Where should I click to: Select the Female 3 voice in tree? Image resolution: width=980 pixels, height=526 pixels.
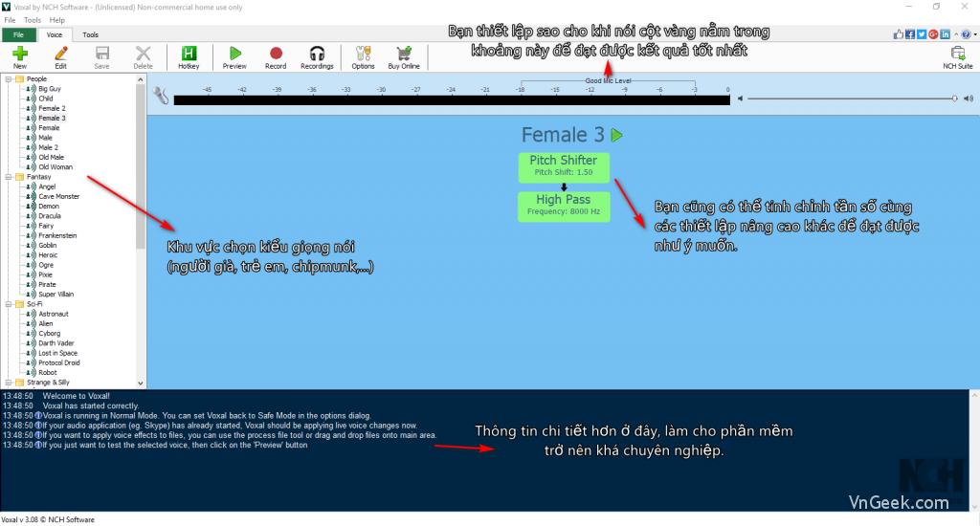(x=52, y=118)
